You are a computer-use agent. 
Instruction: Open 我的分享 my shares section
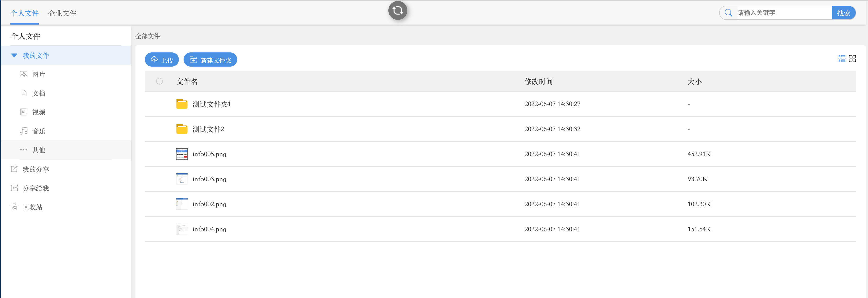point(35,169)
